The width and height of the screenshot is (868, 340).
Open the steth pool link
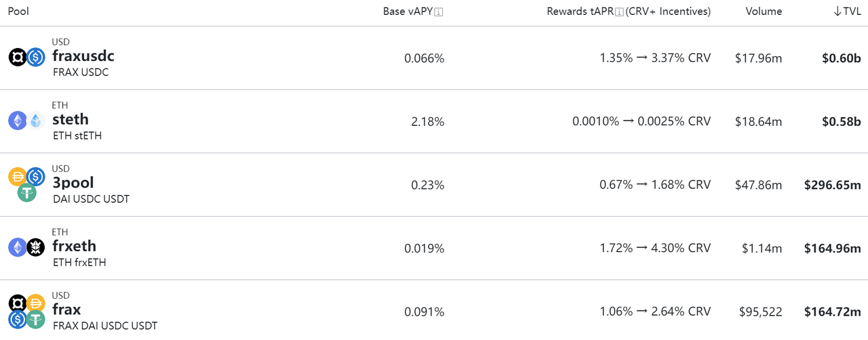(x=71, y=119)
